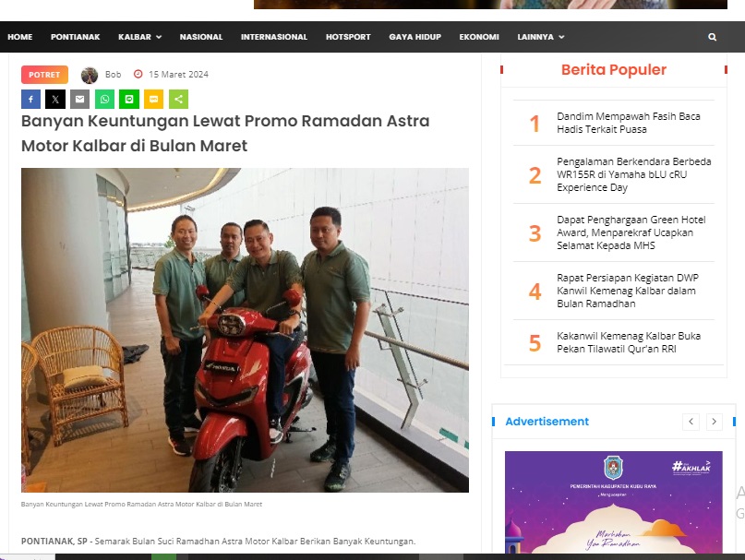Open the site search icon
This screenshot has width=745, height=560.
click(712, 37)
